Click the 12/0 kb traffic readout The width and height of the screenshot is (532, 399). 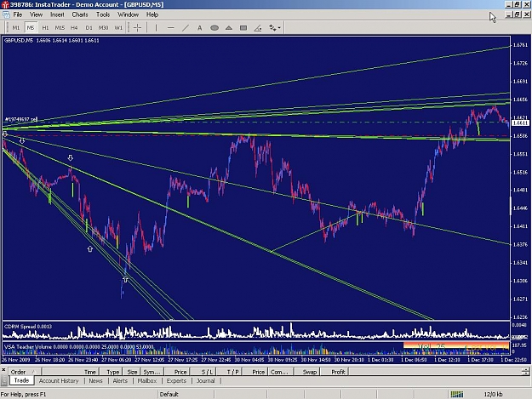pyautogui.click(x=493, y=394)
